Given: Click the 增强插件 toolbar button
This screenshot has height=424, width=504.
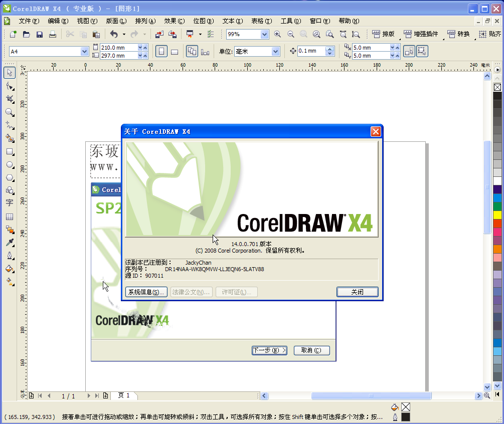Looking at the screenshot, I should point(421,34).
